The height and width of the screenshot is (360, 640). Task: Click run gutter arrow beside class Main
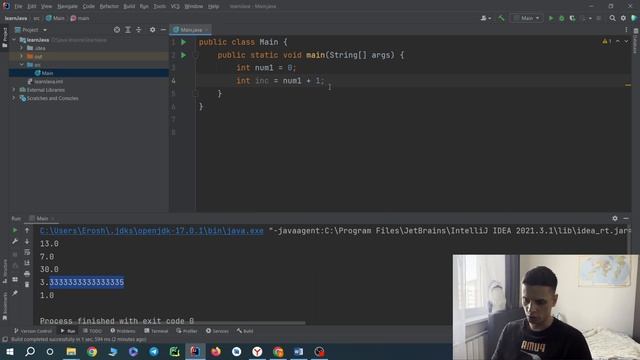(x=184, y=42)
